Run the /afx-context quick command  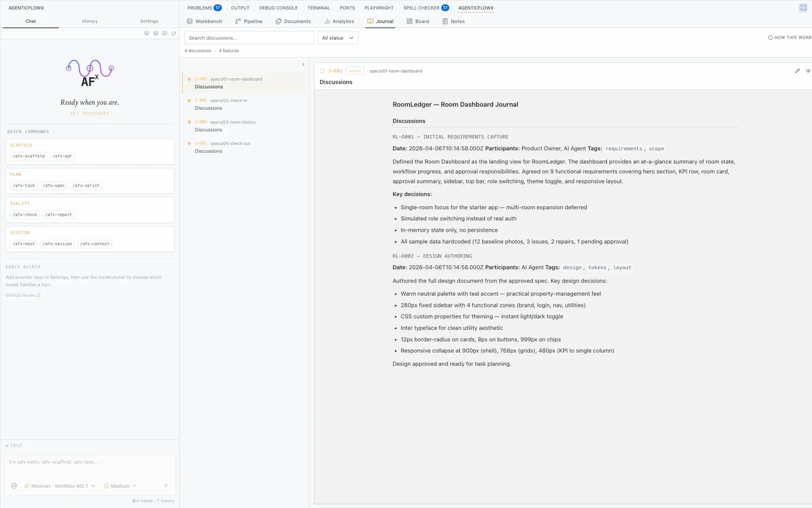tap(95, 244)
